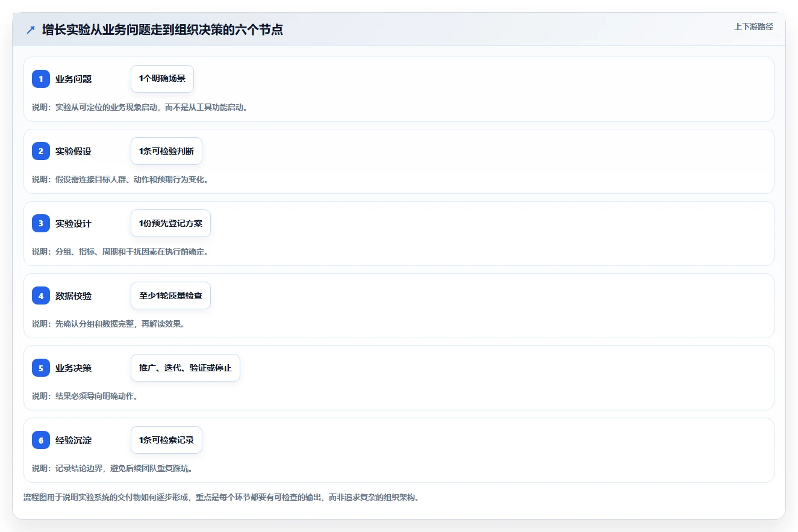
Task: Click the title 增长实验从业务问题走到组织决策的六个节点
Action: coord(163,29)
